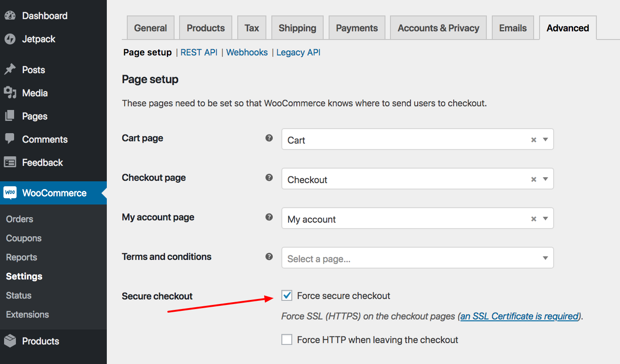The width and height of the screenshot is (620, 364).
Task: Enable Force HTTP when leaving the checkout
Action: tap(286, 339)
